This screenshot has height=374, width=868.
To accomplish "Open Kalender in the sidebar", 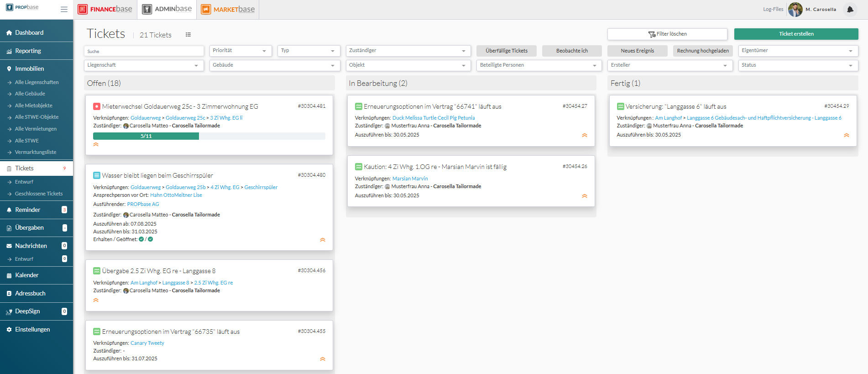I will click(27, 275).
